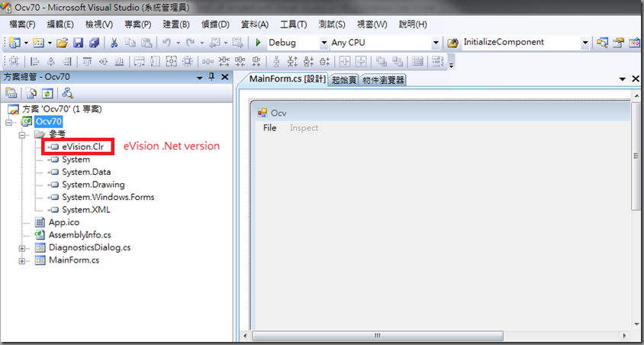This screenshot has width=644, height=345.
Task: Click the Redo arrow icon
Action: pyautogui.click(x=191, y=43)
